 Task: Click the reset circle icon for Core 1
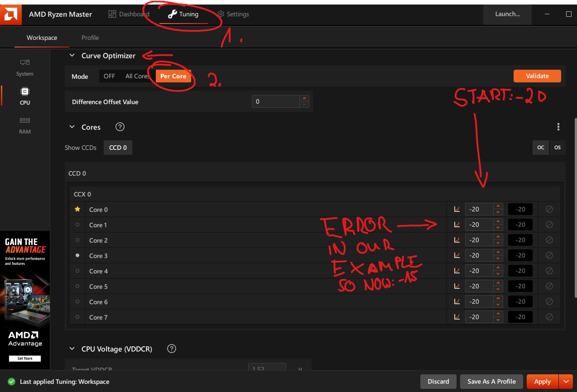point(549,225)
